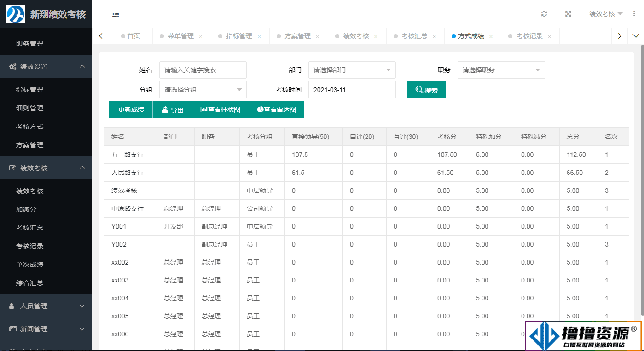Switch to the 首页 tab
This screenshot has width=644, height=351.
click(x=131, y=36)
